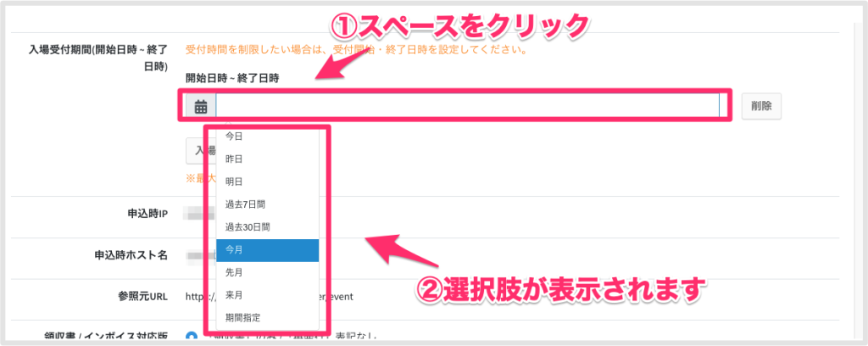Choose 過去30日間 from the list

267,227
